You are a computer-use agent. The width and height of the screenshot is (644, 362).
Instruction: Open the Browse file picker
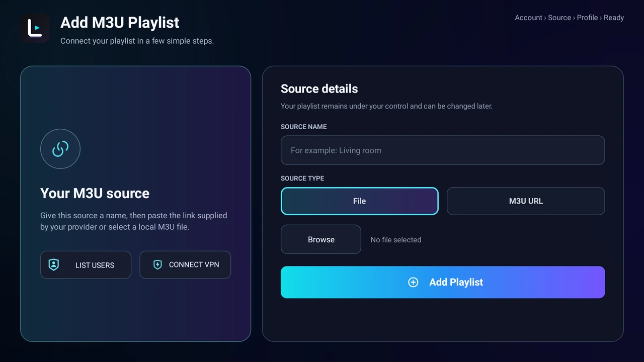pos(321,239)
